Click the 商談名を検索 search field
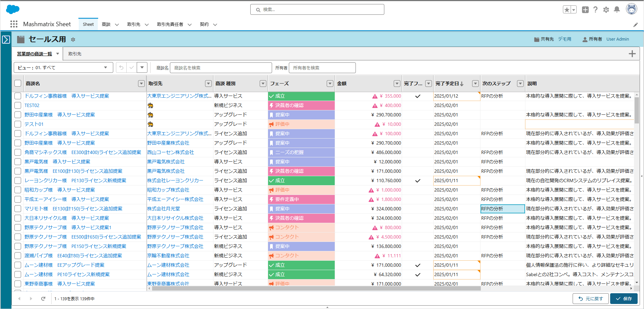 (221, 68)
